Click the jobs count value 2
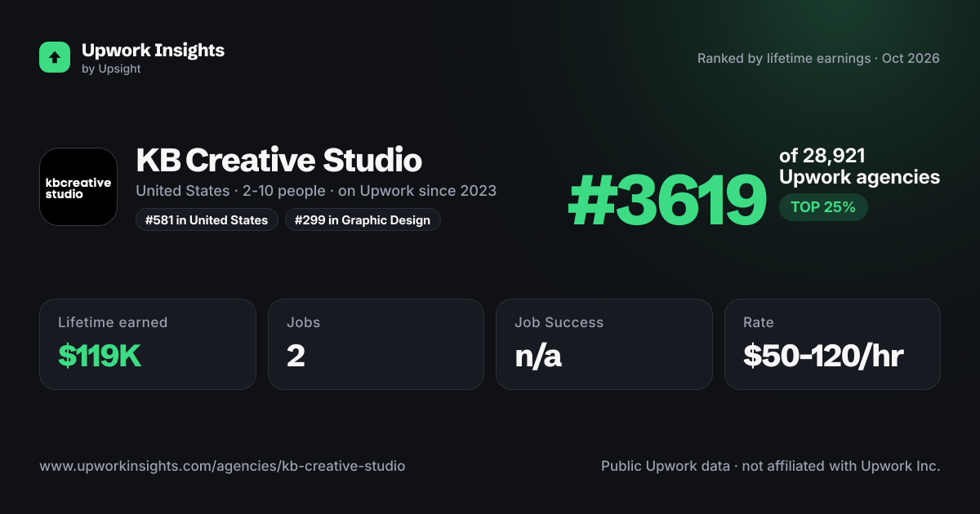The width and height of the screenshot is (980, 514). 296,356
